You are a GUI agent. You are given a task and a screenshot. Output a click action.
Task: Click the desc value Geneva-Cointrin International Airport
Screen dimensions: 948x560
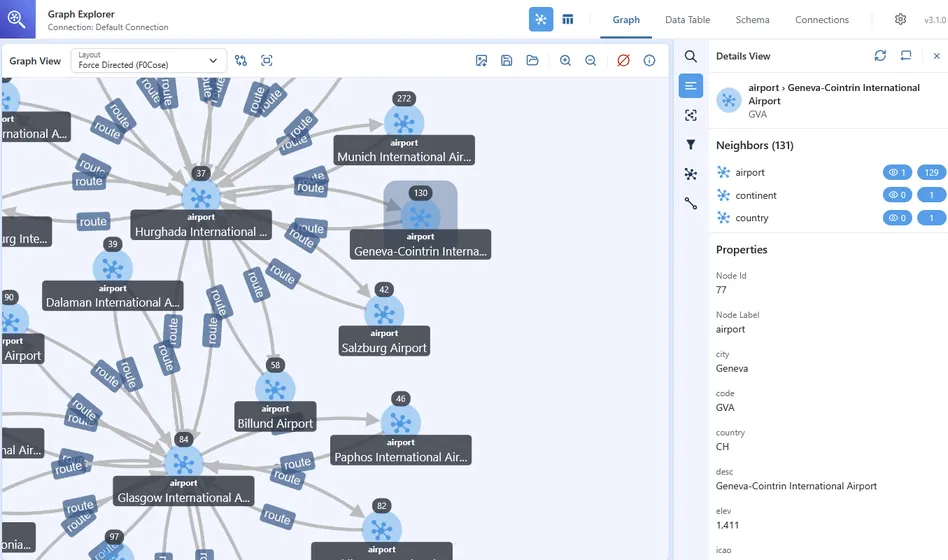pyautogui.click(x=796, y=486)
